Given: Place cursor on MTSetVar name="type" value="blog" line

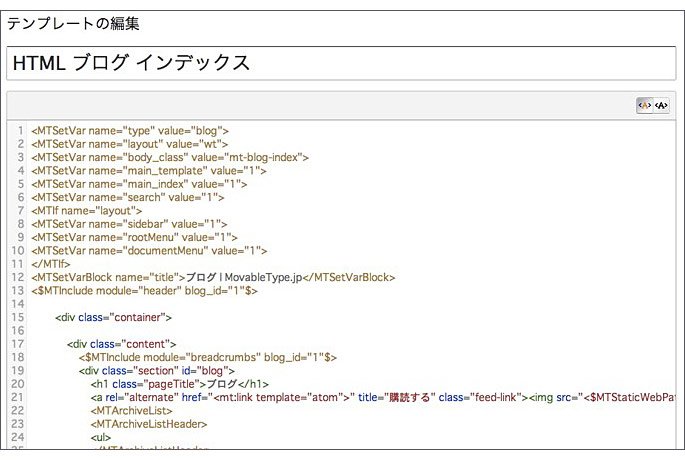Looking at the screenshot, I should point(130,131).
